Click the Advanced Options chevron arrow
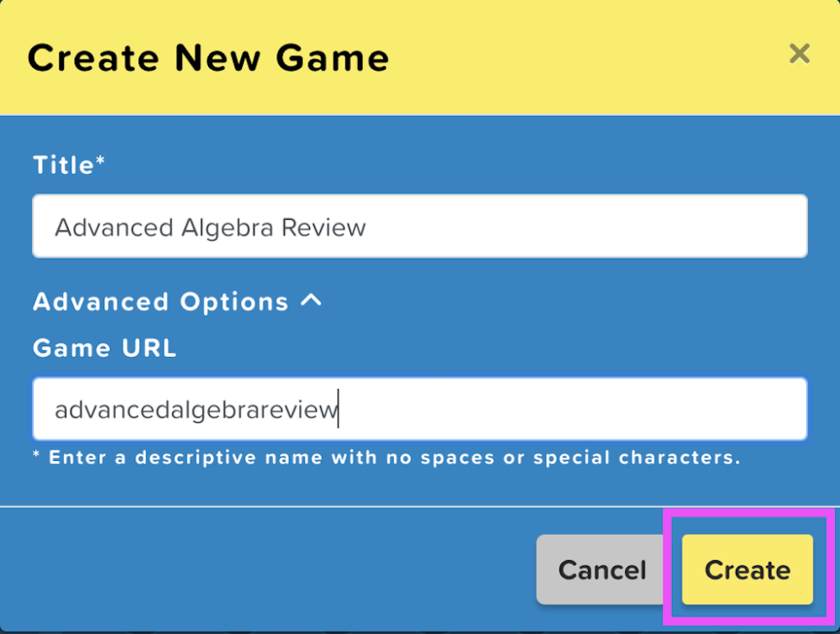Viewport: 840px width, 634px height. pyautogui.click(x=312, y=300)
